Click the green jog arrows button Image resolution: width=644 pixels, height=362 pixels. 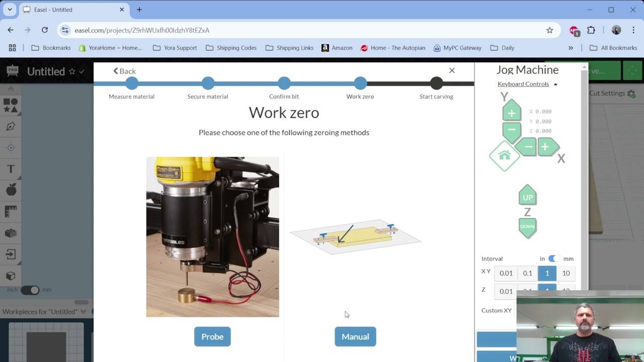click(x=633, y=71)
